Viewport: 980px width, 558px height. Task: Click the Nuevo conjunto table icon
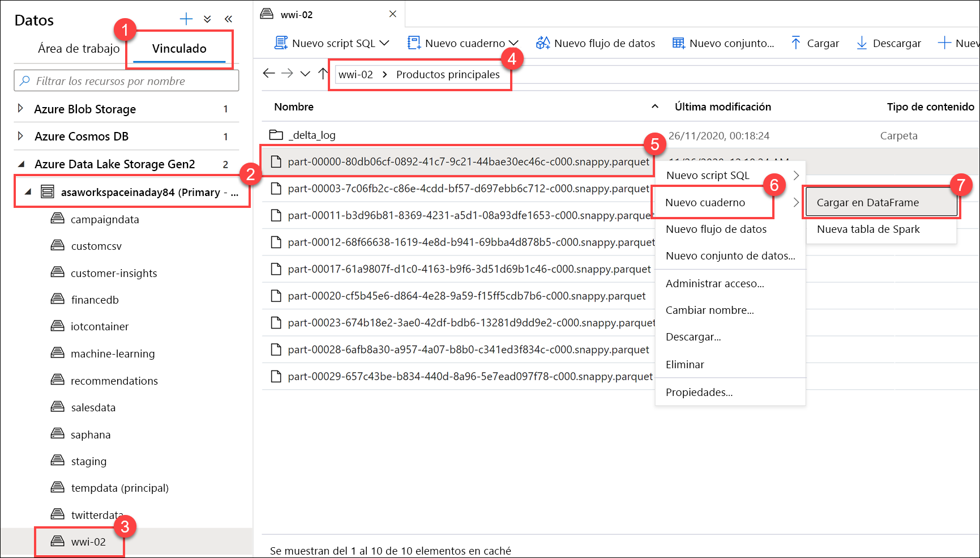point(678,43)
